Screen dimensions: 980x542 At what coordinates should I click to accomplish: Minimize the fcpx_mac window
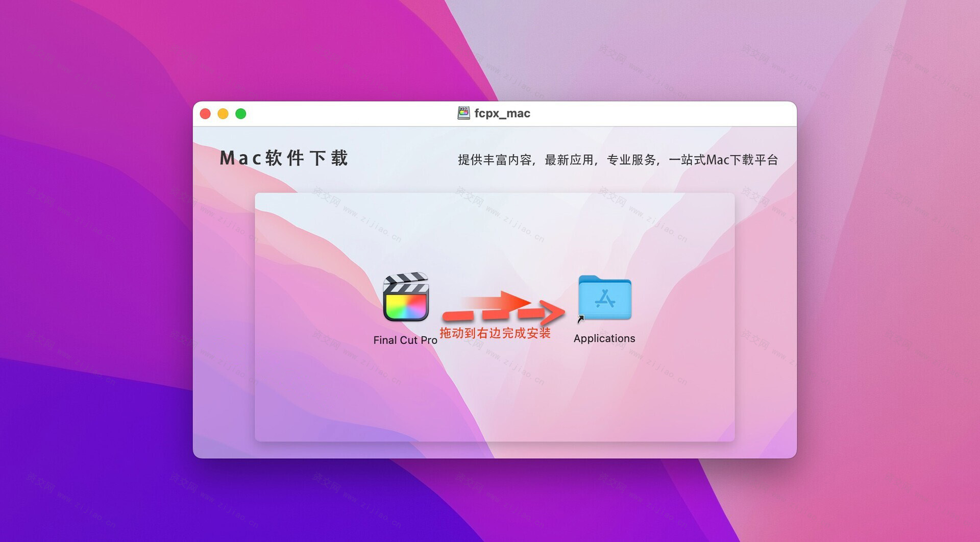(223, 114)
